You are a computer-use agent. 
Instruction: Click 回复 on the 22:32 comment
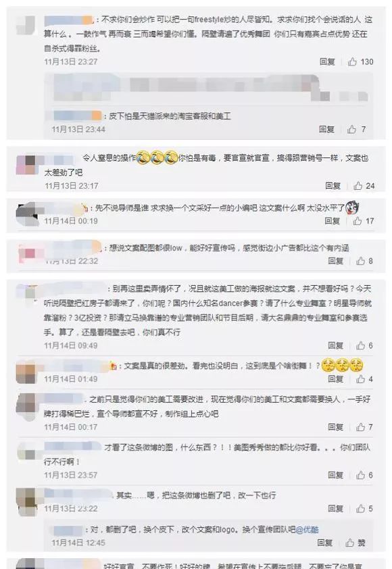coord(336,262)
